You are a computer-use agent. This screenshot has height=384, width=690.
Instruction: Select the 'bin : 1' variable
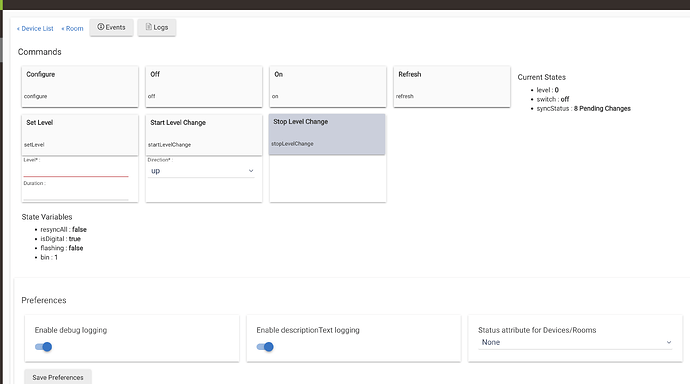(49, 257)
